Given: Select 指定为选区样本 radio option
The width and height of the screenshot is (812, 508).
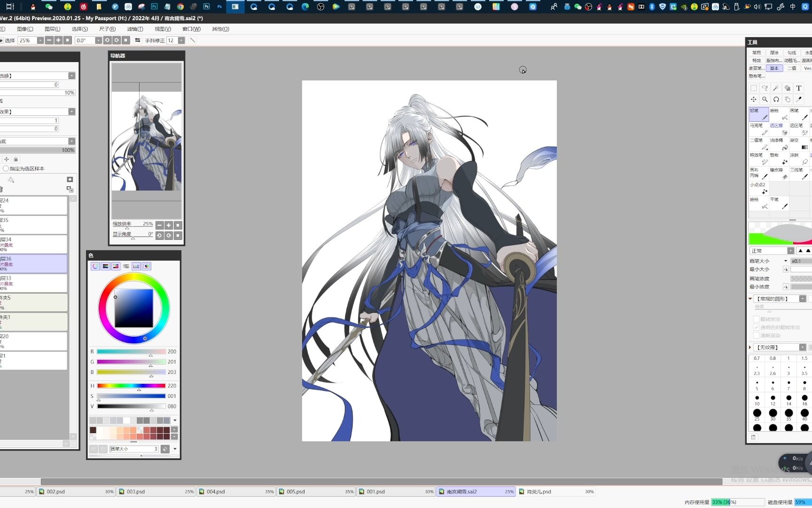Looking at the screenshot, I should point(6,168).
